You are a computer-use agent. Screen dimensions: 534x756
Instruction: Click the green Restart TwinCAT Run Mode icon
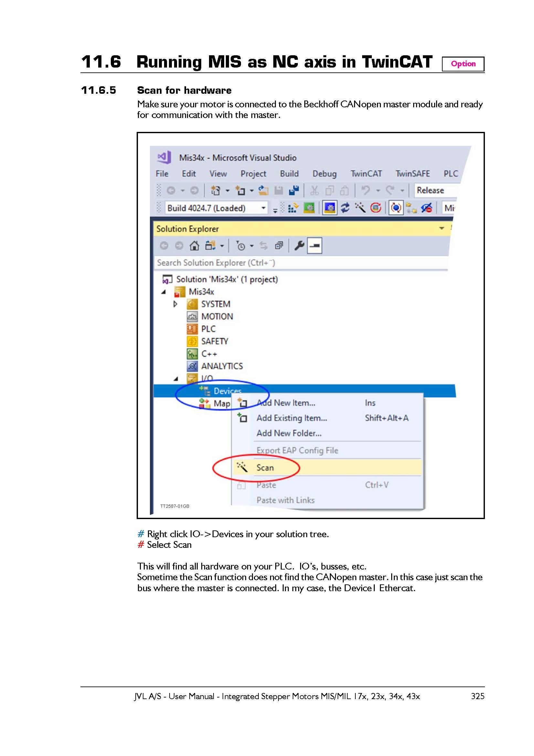[309, 208]
